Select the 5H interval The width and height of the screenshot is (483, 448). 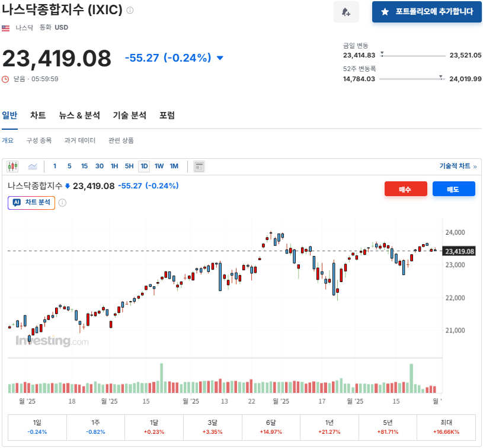pos(129,167)
